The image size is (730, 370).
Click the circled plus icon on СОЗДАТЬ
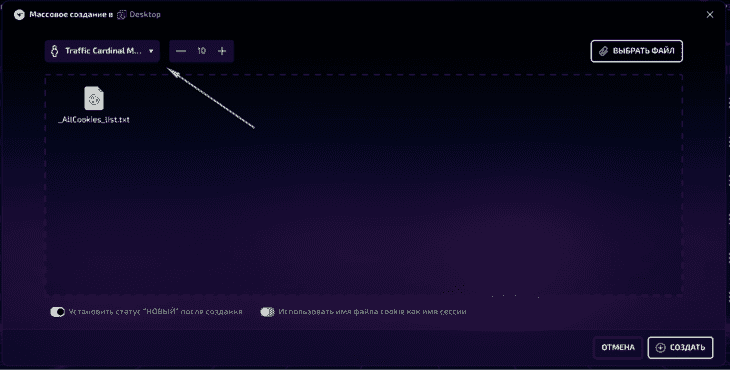coord(661,348)
